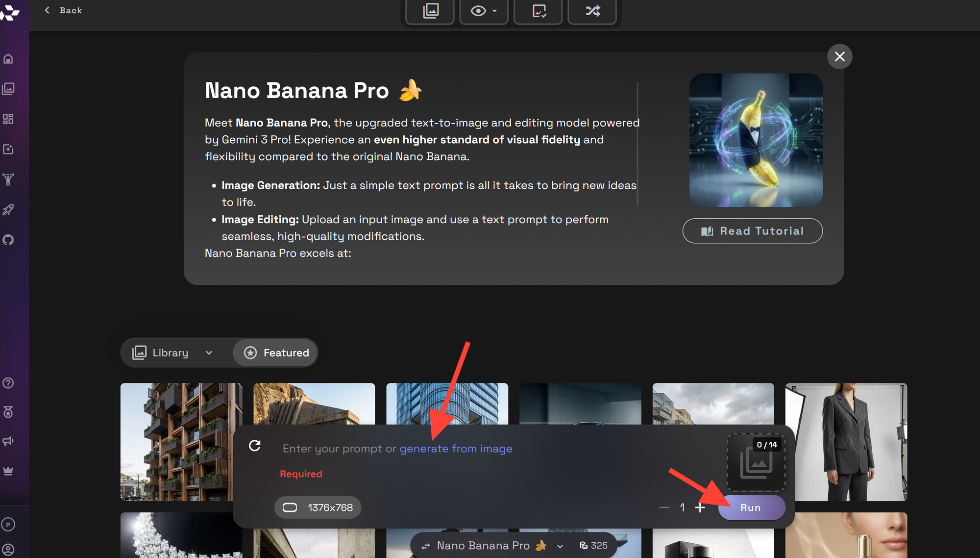
Task: Open the help question mark icon
Action: 8,383
